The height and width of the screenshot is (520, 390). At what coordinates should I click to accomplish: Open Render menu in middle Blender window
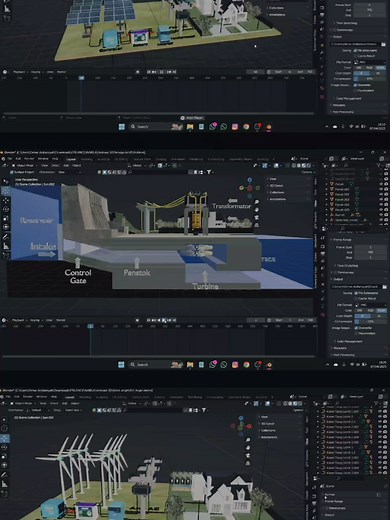click(29, 159)
